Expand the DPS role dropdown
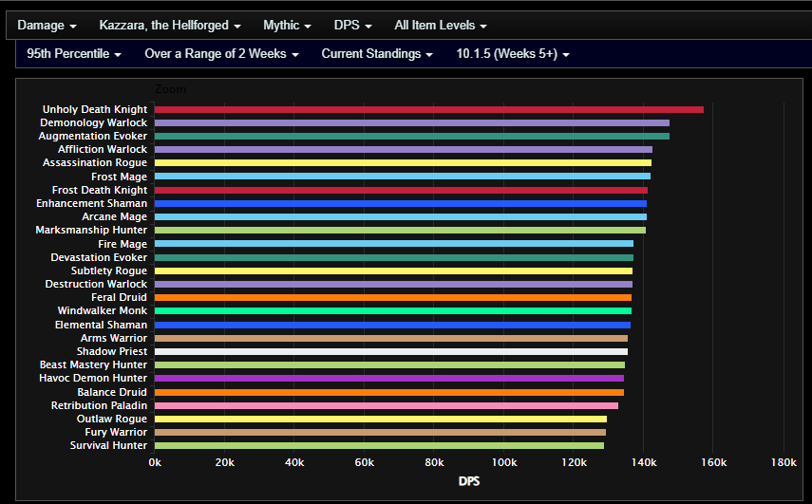812x504 pixels. tap(352, 26)
